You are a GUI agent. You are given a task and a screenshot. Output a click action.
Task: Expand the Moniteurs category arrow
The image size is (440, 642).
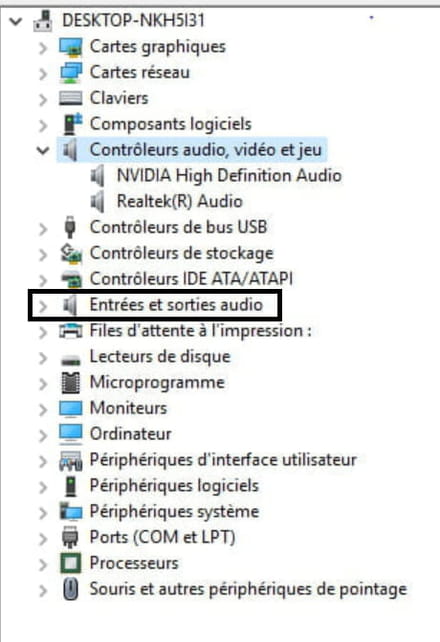click(x=43, y=409)
